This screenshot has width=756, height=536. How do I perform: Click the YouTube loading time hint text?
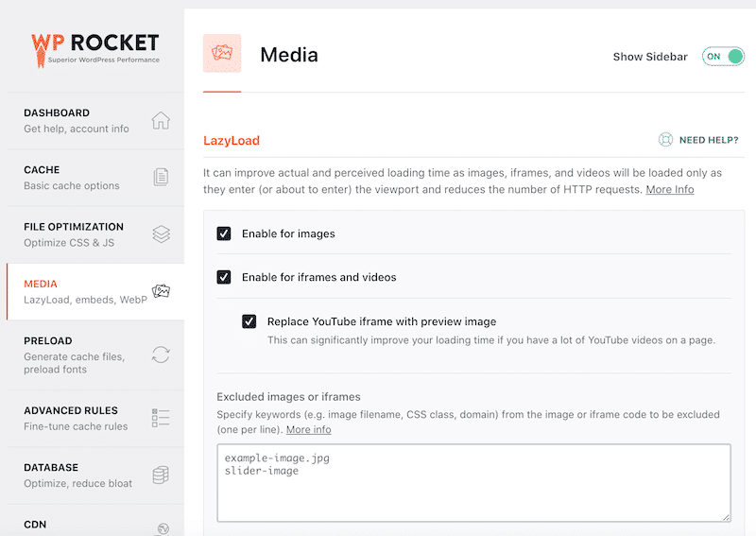(491, 340)
